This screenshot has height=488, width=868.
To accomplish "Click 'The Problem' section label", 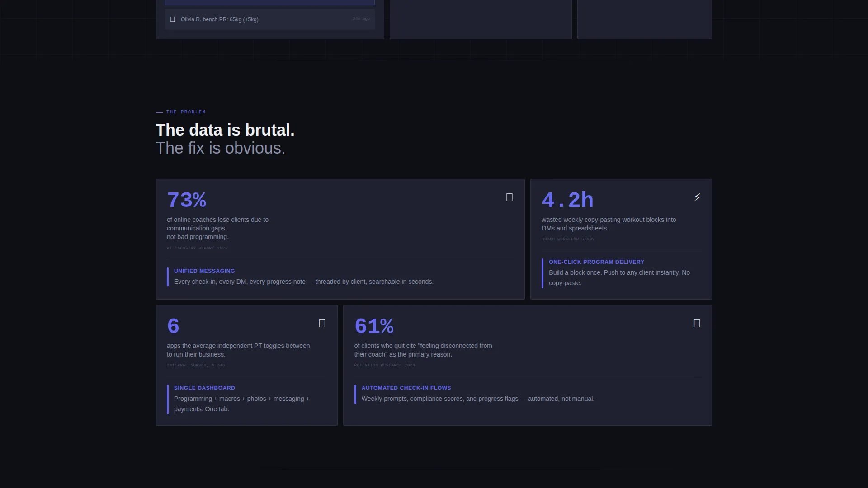I will [186, 112].
